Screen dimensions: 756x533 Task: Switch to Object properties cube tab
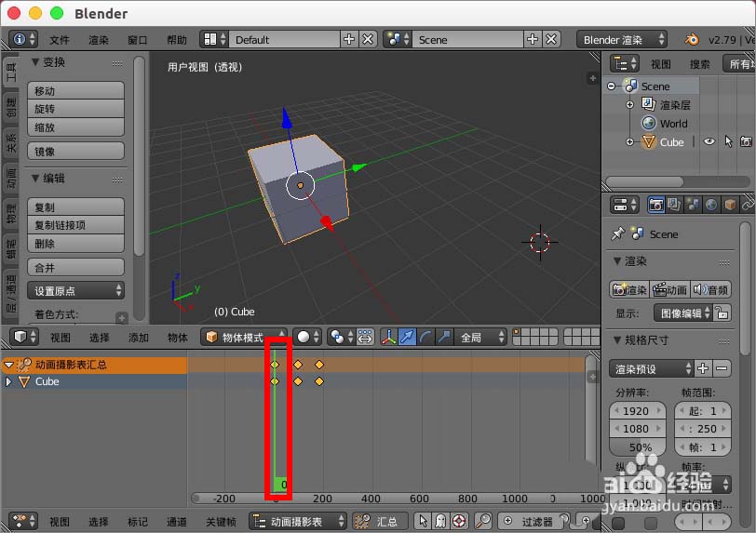tap(730, 205)
